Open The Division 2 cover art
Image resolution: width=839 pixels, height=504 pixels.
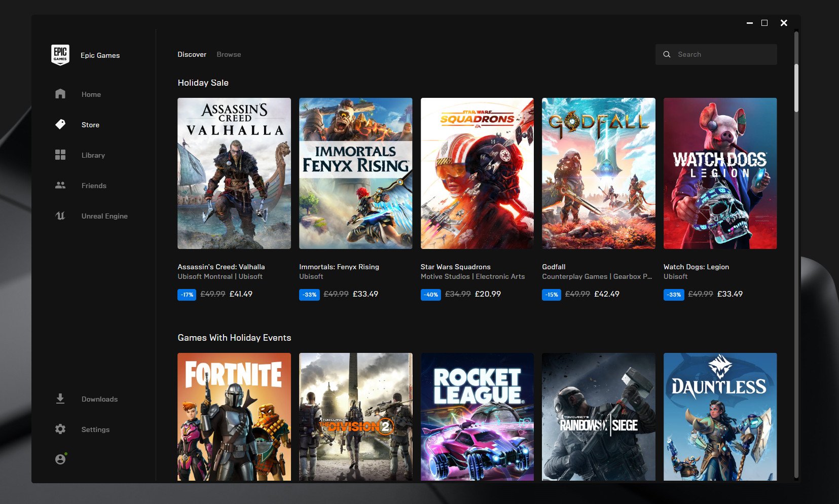[355, 417]
